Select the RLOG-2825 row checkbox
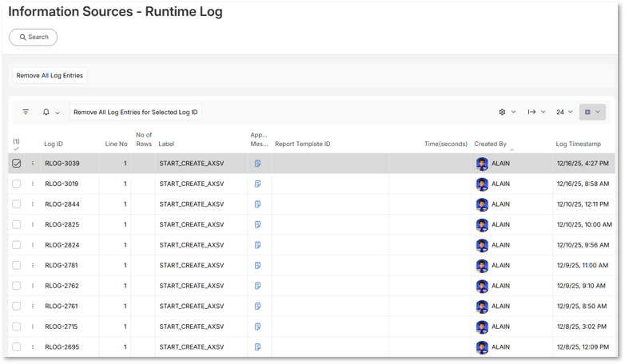 (x=16, y=224)
